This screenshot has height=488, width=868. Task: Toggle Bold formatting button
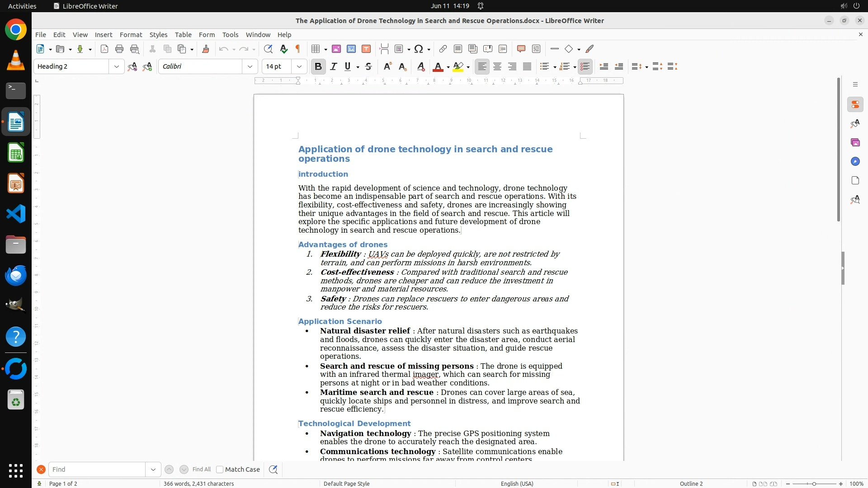point(318,67)
